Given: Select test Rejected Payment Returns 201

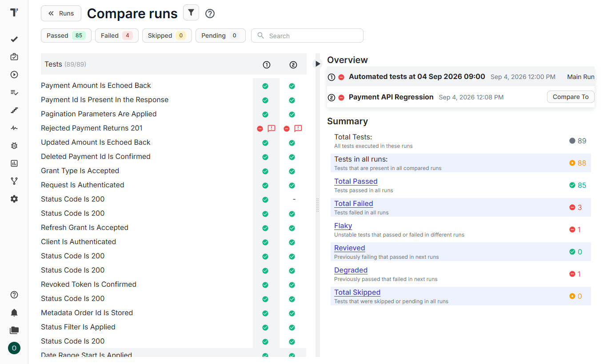Looking at the screenshot, I should [x=92, y=128].
